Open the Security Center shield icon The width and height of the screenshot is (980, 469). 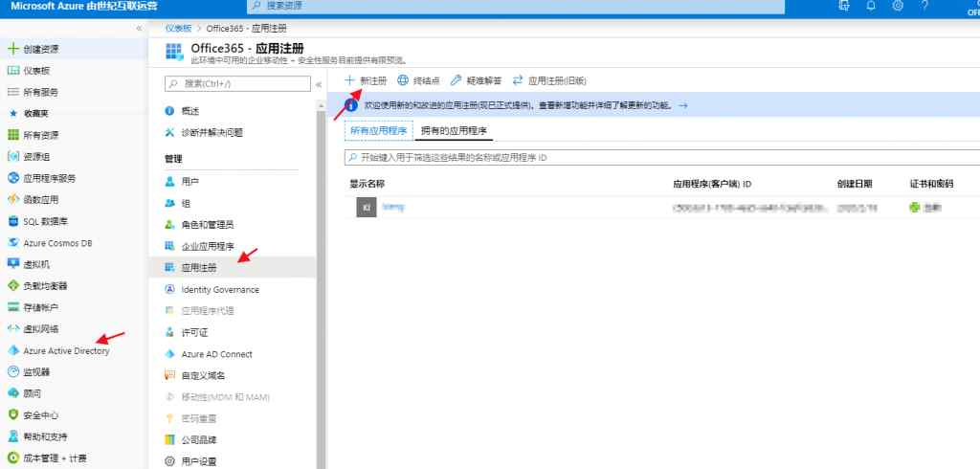pyautogui.click(x=12, y=414)
